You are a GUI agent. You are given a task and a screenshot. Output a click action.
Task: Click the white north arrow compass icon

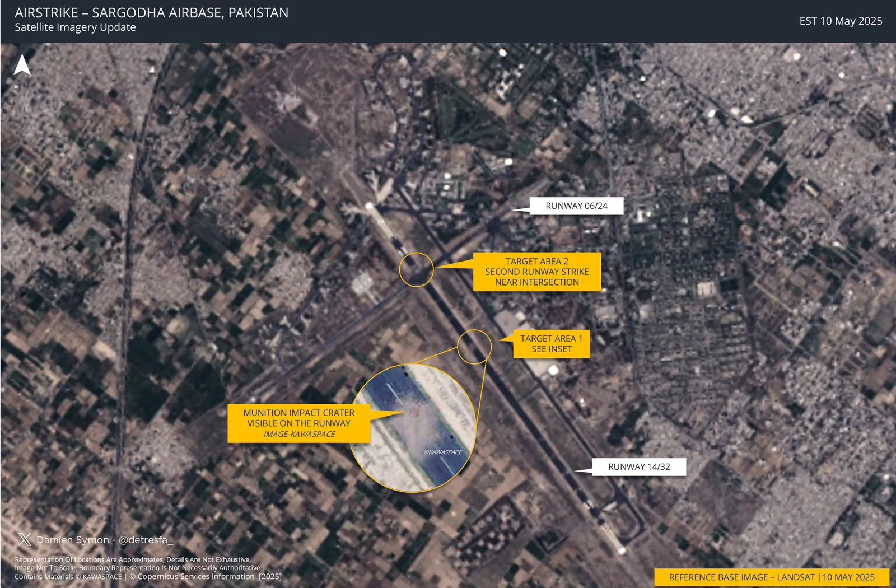[x=22, y=65]
